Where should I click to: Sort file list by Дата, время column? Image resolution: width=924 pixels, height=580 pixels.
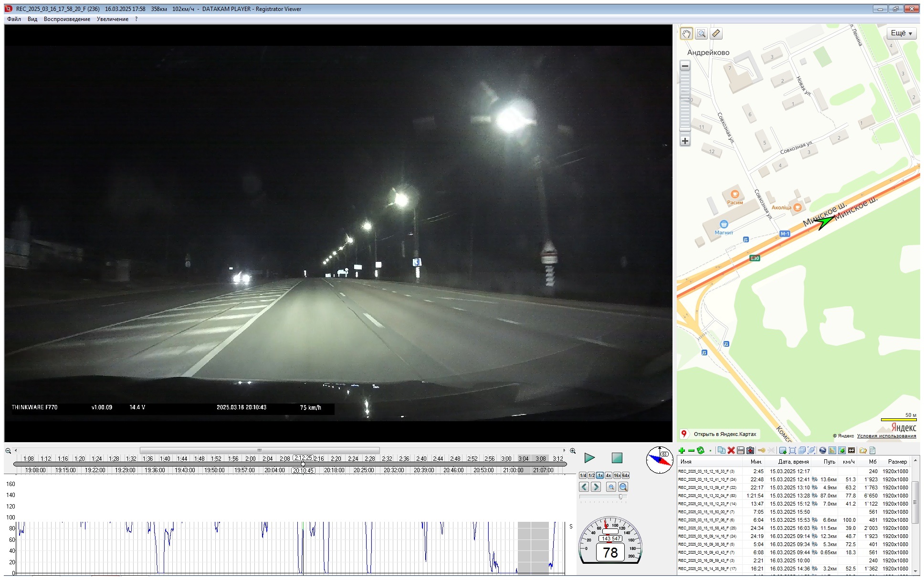point(793,461)
